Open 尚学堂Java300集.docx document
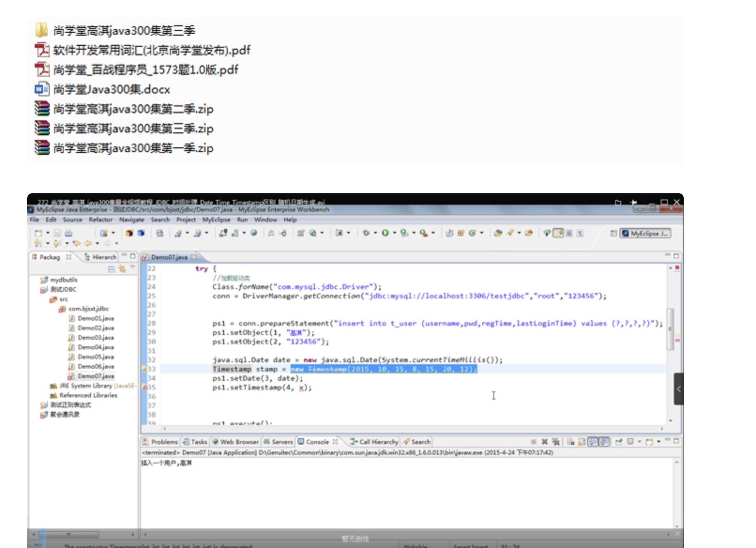756x548 pixels. (102, 89)
